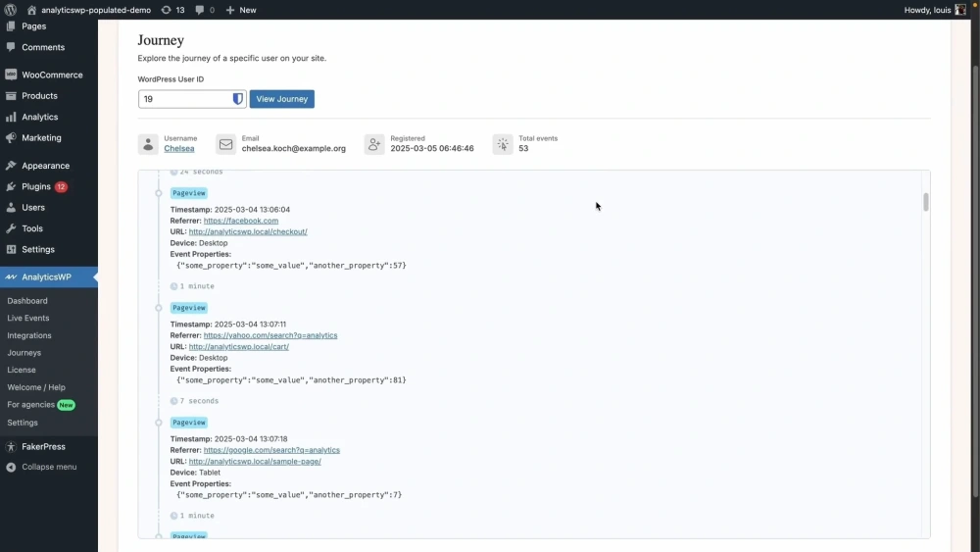Click the Email envelope icon

(225, 144)
